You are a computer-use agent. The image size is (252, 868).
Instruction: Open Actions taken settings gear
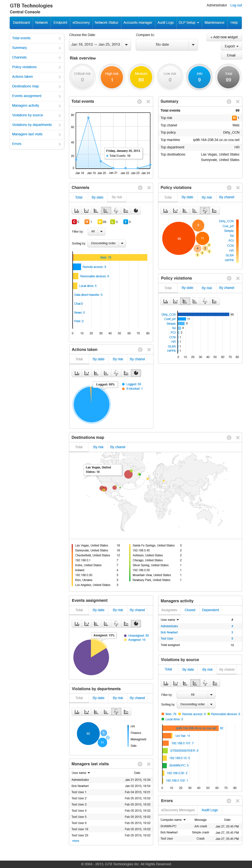[x=140, y=350]
